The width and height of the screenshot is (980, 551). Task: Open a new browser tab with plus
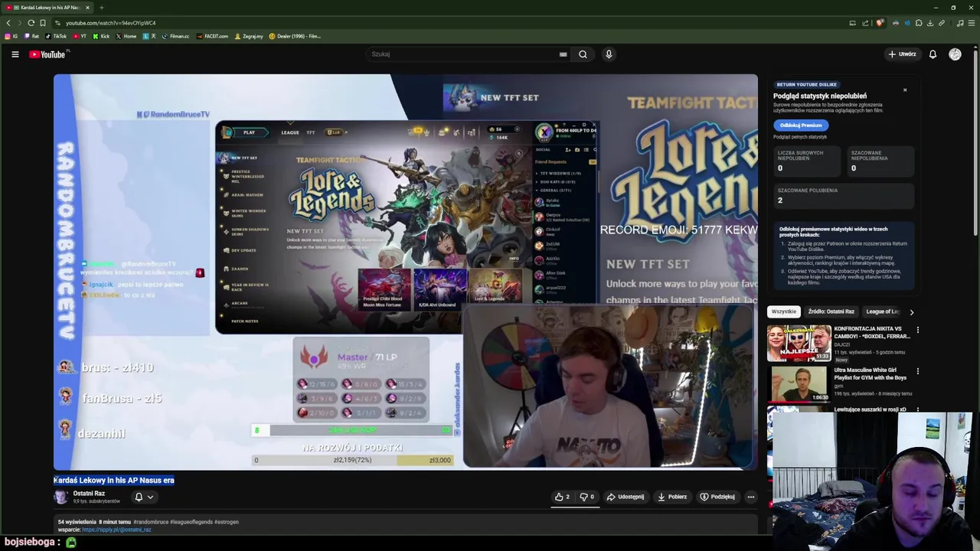pos(101,8)
